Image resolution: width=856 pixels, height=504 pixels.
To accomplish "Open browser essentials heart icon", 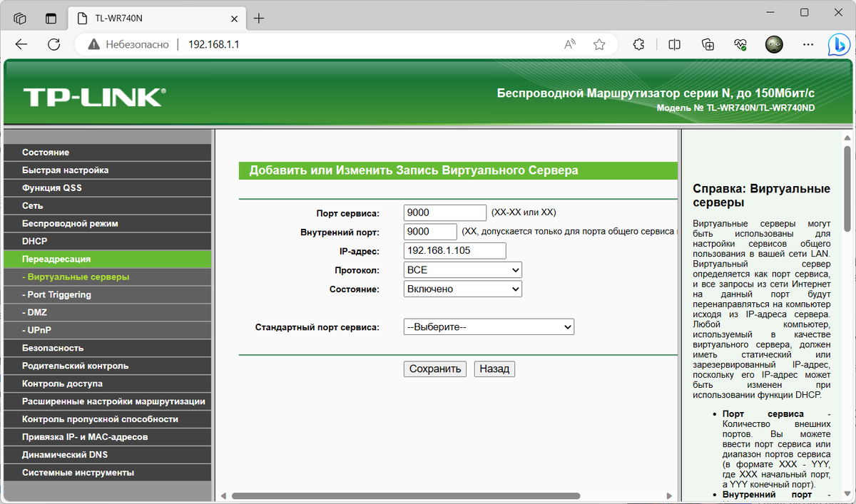I will point(740,44).
